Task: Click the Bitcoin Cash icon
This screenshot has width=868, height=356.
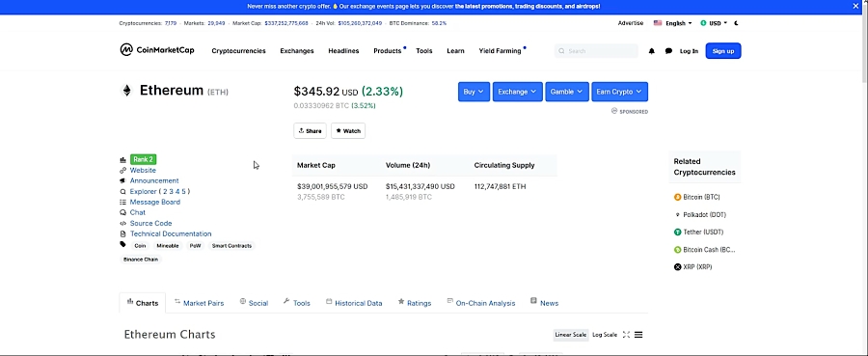Action: tap(677, 250)
